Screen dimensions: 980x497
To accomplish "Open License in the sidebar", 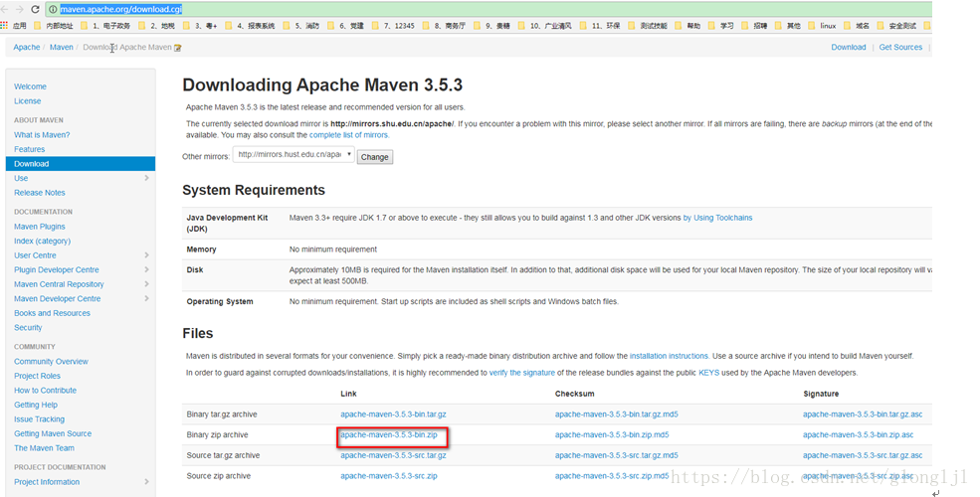I will (28, 101).
